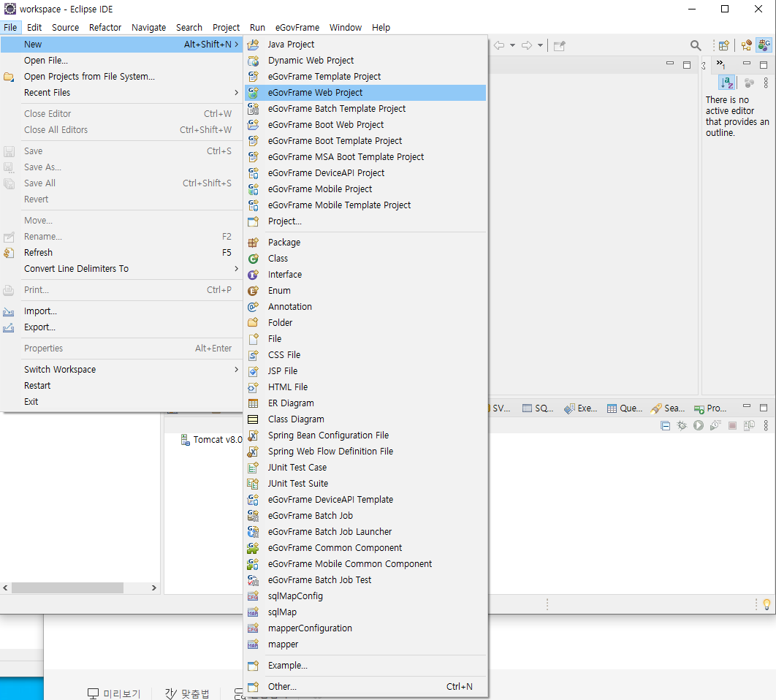Open the Project... wizard entry
This screenshot has width=776, height=700.
pyautogui.click(x=365, y=221)
